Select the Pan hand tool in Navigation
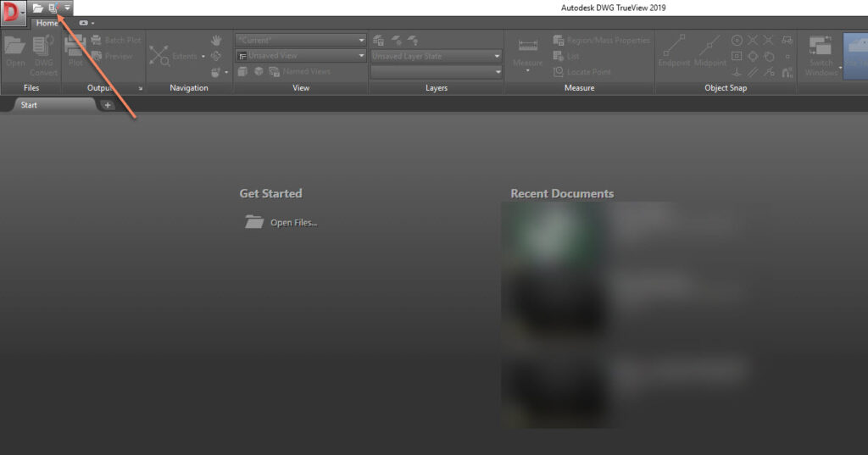This screenshot has width=868, height=455. point(216,40)
